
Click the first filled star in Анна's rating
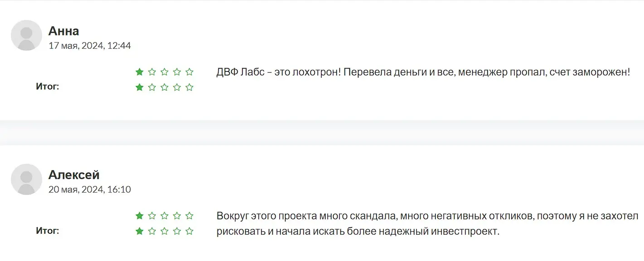point(139,71)
